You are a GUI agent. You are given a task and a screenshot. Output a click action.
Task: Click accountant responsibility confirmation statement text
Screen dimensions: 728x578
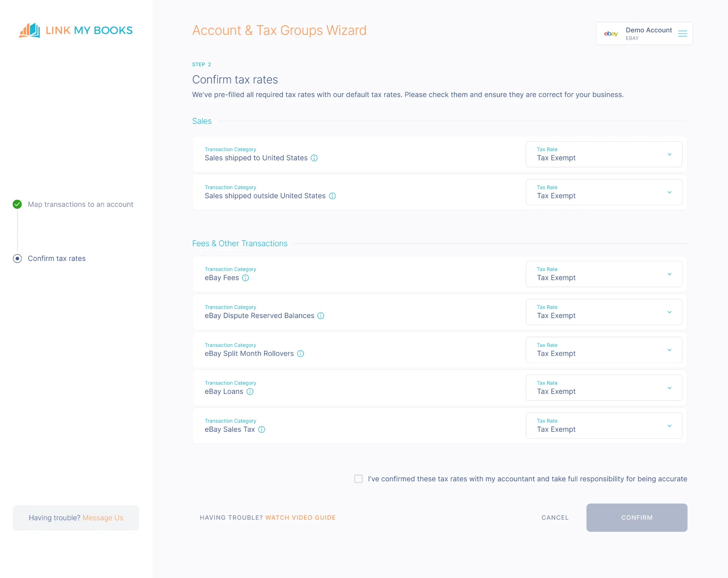pos(528,479)
